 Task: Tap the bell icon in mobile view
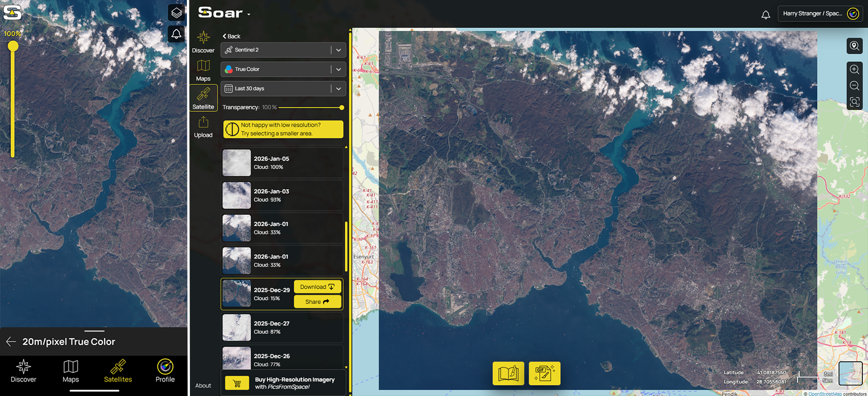(x=176, y=34)
